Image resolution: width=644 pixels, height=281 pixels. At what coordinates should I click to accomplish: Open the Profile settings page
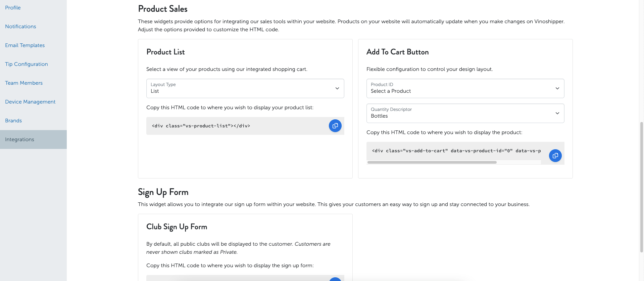[13, 8]
